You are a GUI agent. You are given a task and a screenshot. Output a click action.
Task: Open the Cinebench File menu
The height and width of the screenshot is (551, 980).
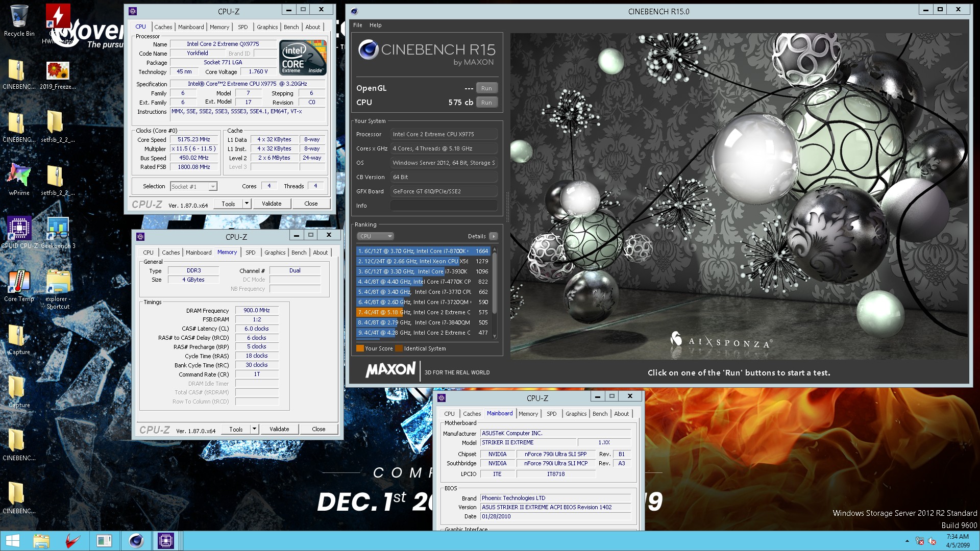pos(358,25)
